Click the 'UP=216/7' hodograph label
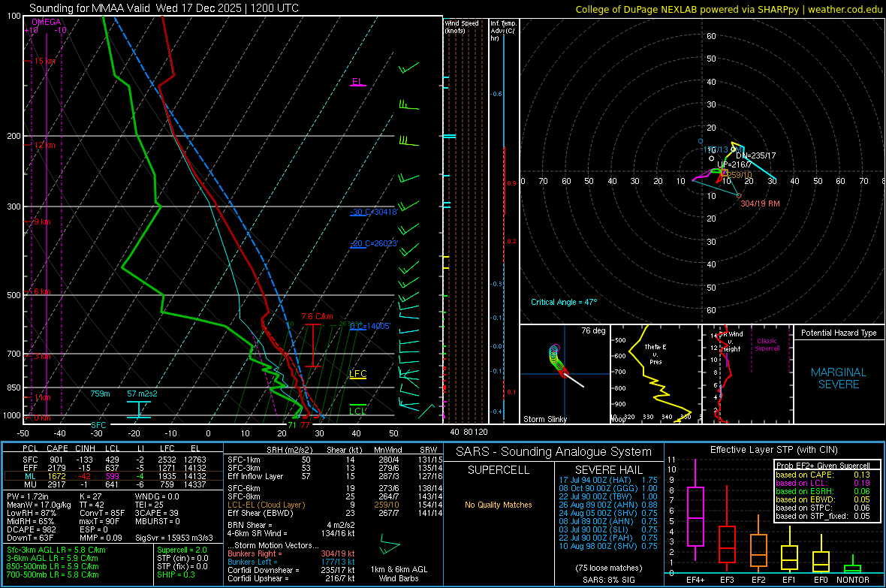Screen dimensions: 886x588 click(x=734, y=164)
